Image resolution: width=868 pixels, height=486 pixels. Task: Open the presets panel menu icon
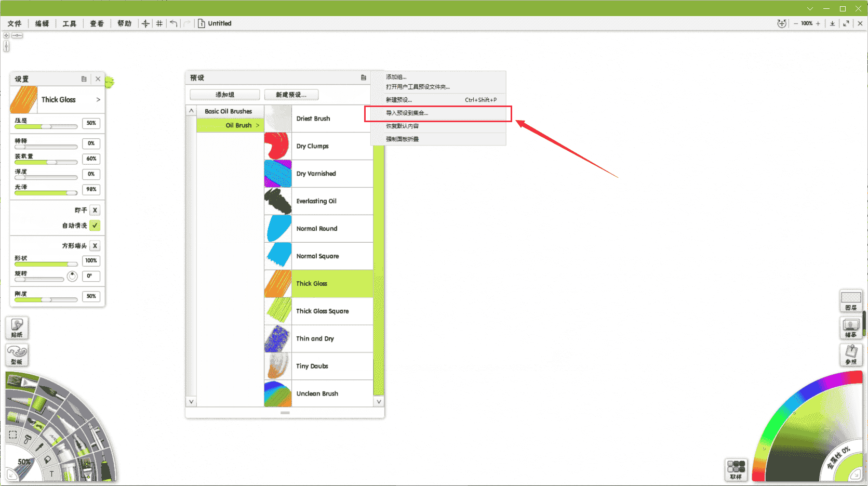click(x=364, y=77)
